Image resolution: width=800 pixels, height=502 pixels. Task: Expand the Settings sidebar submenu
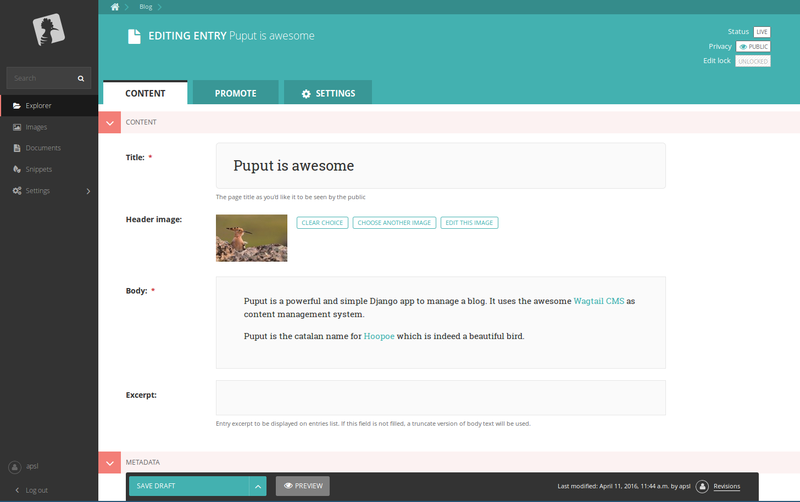pyautogui.click(x=88, y=191)
